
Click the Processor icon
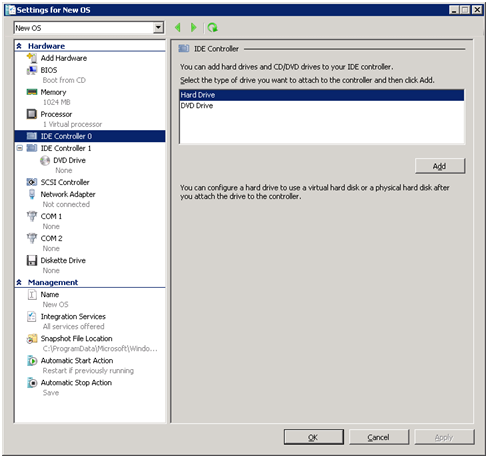[x=32, y=114]
